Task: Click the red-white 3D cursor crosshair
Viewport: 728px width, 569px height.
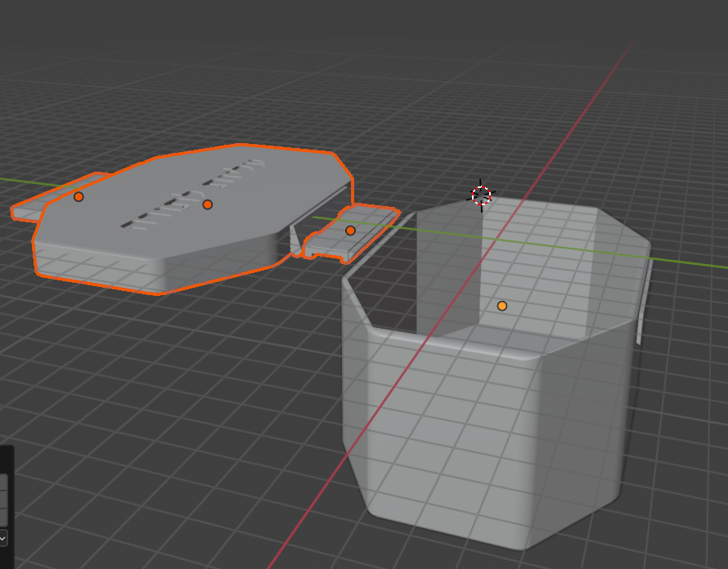Action: pyautogui.click(x=481, y=195)
